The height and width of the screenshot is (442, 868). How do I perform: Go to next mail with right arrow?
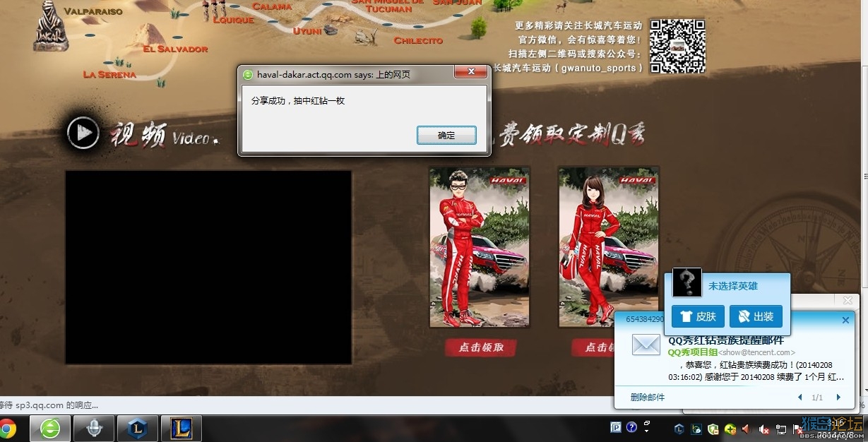[838, 398]
